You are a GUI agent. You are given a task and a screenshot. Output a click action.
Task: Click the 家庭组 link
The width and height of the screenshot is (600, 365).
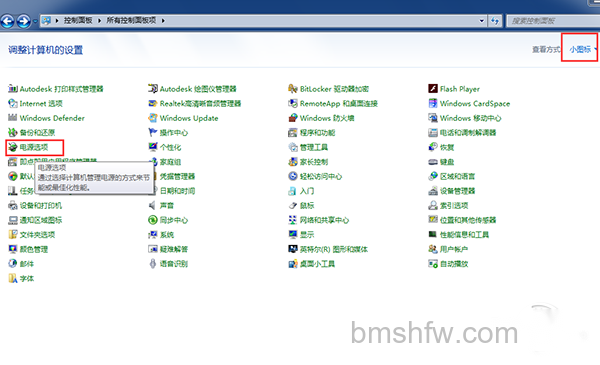pyautogui.click(x=170, y=162)
